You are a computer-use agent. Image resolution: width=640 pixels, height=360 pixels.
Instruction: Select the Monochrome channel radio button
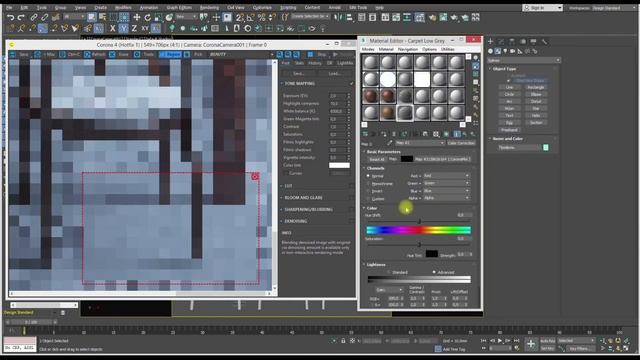coord(368,184)
